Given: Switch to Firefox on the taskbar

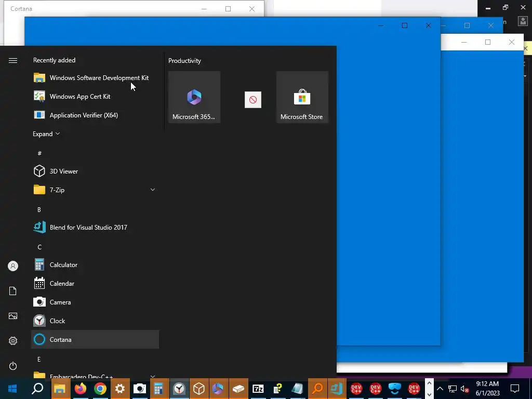Looking at the screenshot, I should (x=81, y=389).
